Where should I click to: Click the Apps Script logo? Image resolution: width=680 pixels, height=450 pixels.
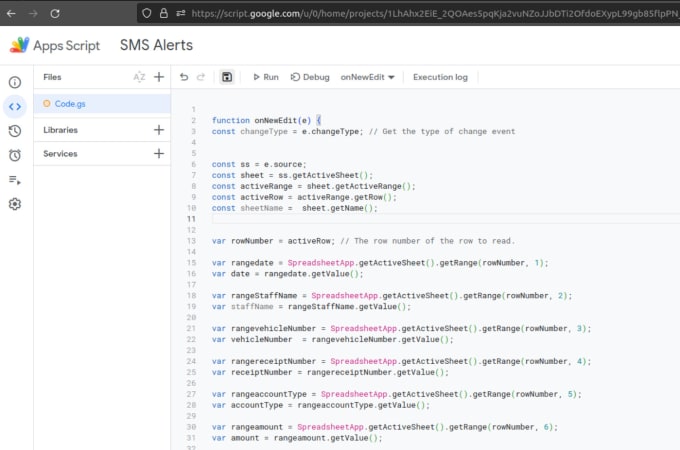coord(20,45)
